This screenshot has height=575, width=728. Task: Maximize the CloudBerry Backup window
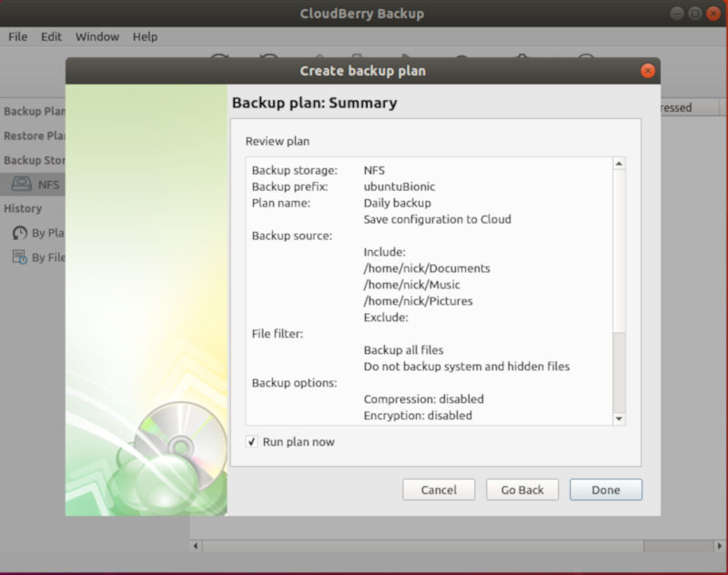coord(694,14)
